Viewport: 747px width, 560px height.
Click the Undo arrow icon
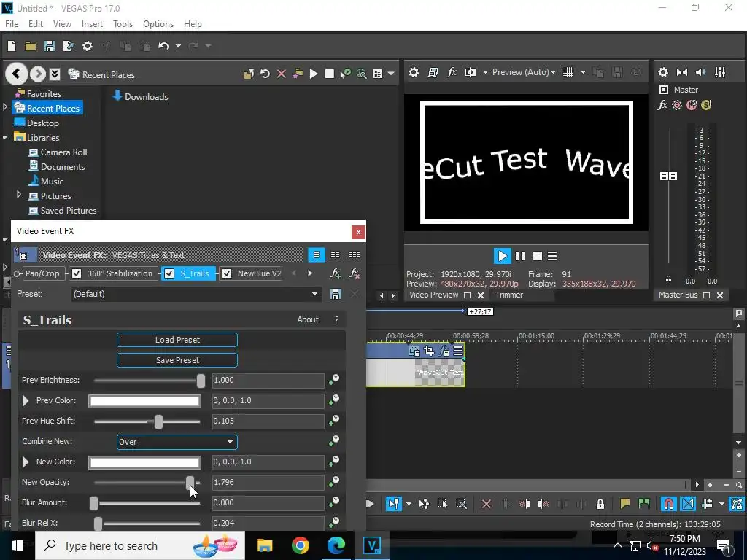(163, 46)
